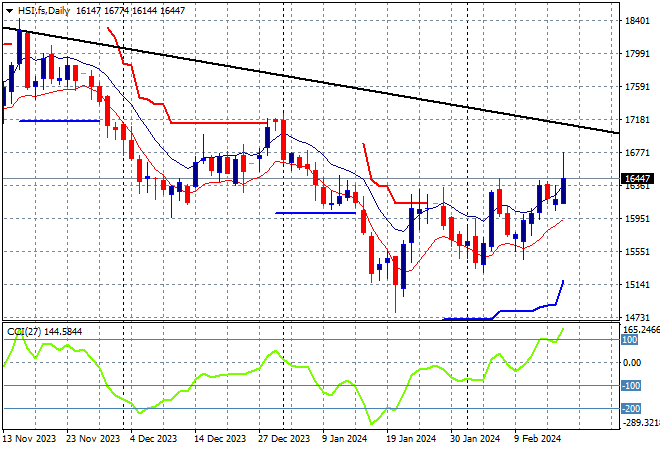
Task: Select the short blue line near 9 Jan 2024
Action: 315,212
